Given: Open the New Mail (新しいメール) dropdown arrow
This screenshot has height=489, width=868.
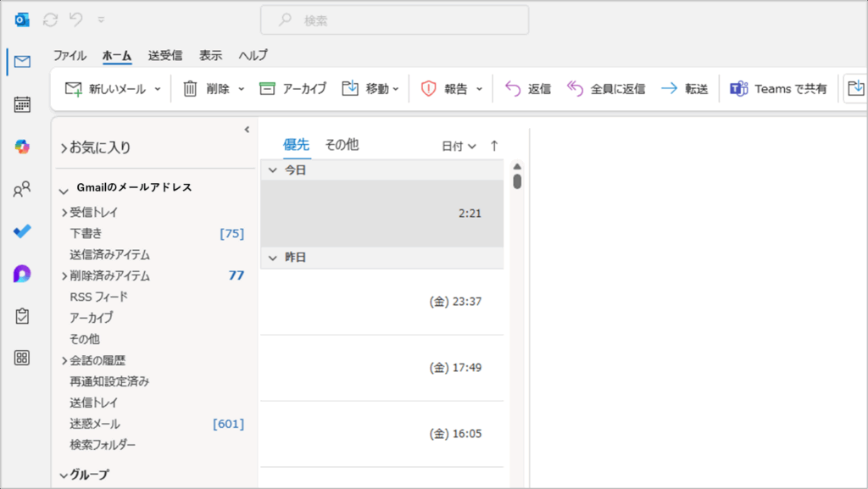Looking at the screenshot, I should 158,89.
